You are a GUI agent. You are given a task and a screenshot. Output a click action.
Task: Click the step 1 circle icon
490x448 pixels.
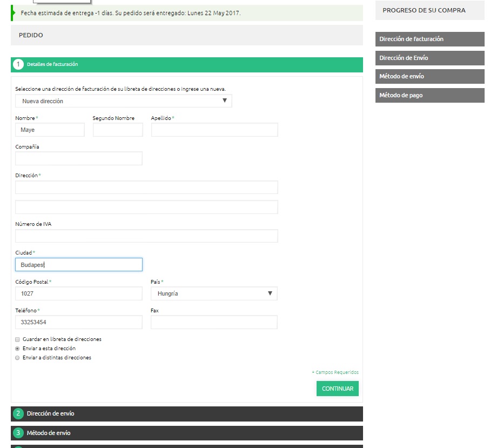click(x=18, y=64)
